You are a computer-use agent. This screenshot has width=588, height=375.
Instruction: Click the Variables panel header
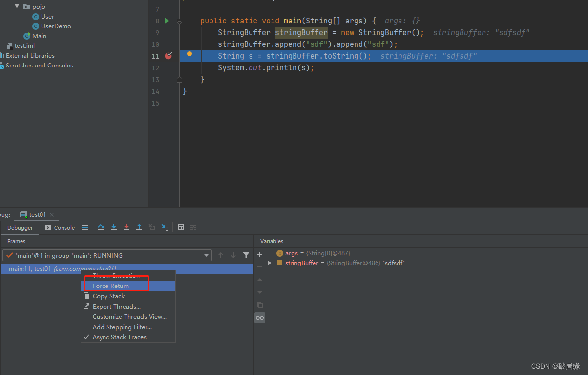(x=272, y=241)
